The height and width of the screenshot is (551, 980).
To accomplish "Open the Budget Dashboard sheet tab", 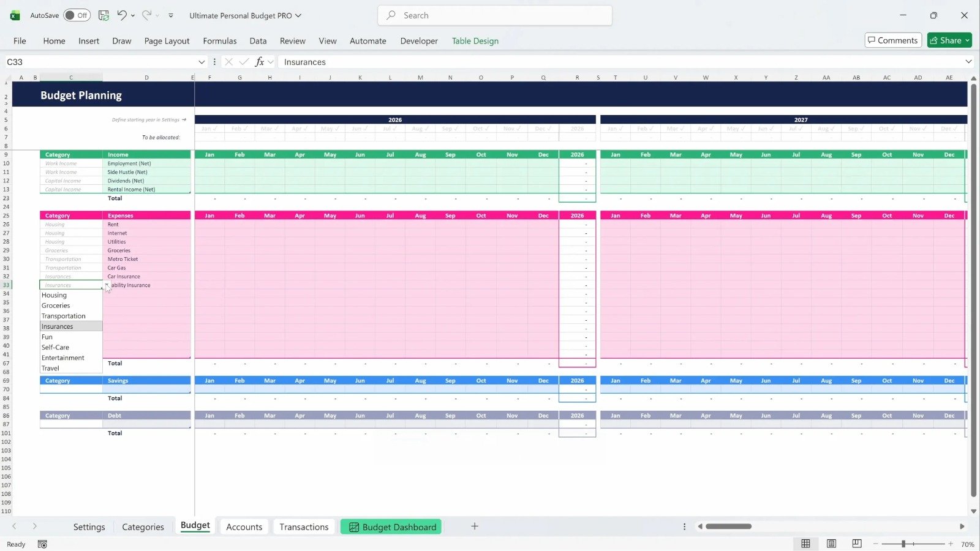I will pos(392,527).
